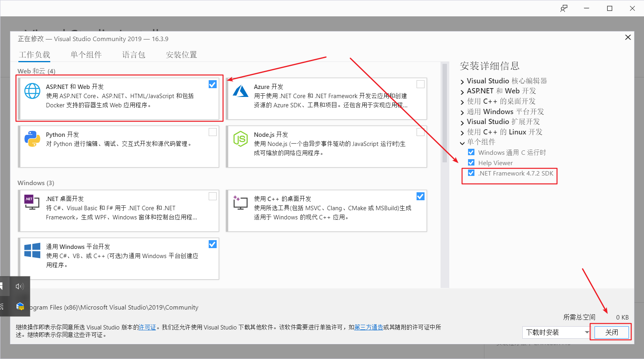Click the Node.js logo icon

point(241,139)
